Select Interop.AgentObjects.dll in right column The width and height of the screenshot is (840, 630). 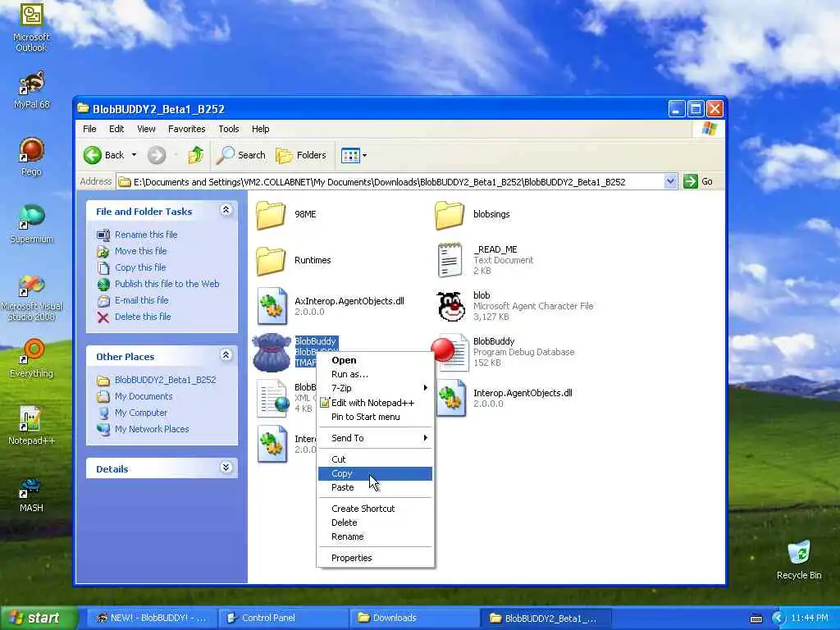coord(504,398)
